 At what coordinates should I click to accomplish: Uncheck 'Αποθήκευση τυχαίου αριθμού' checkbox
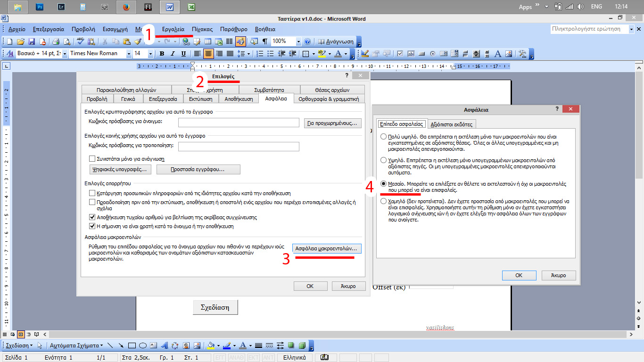[x=92, y=218]
